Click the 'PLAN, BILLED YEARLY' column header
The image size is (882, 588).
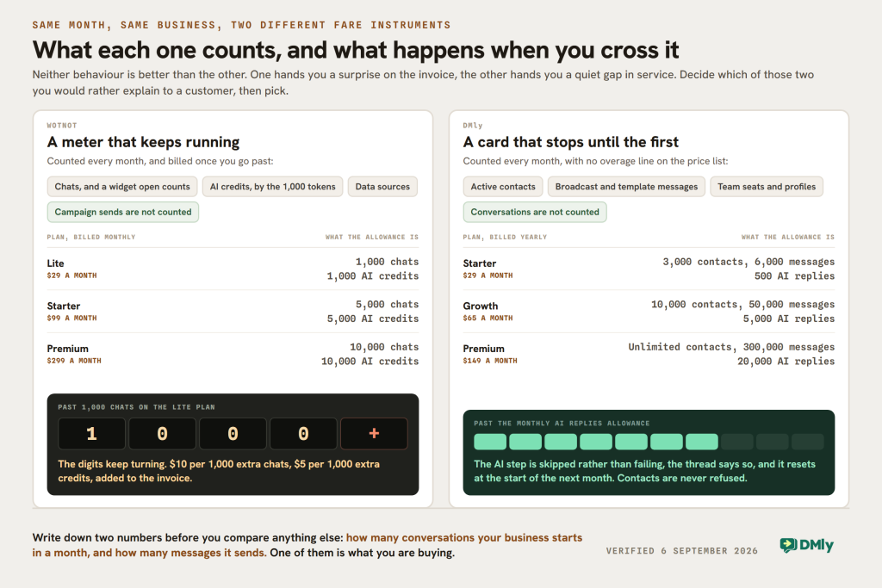(505, 238)
